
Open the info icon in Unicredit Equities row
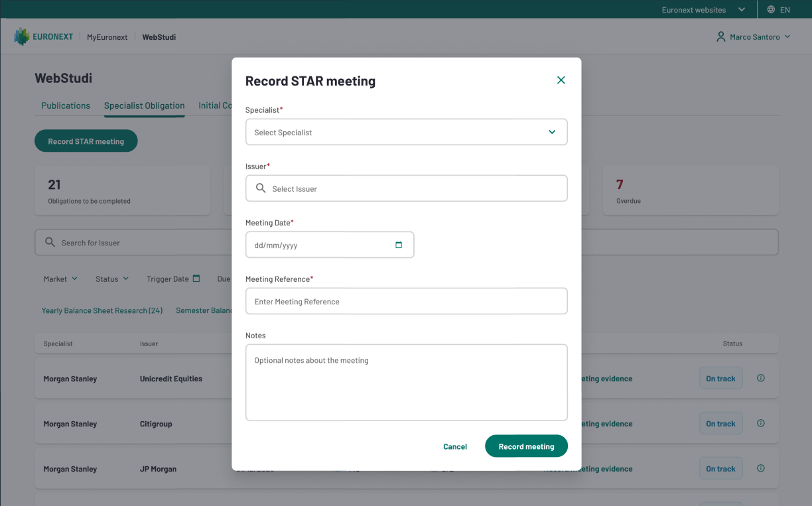[761, 378]
